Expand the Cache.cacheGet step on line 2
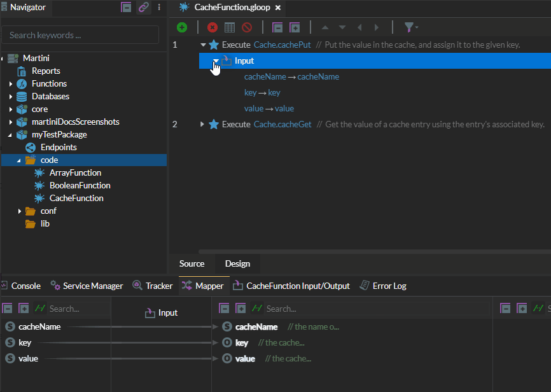The width and height of the screenshot is (551, 392). point(202,124)
